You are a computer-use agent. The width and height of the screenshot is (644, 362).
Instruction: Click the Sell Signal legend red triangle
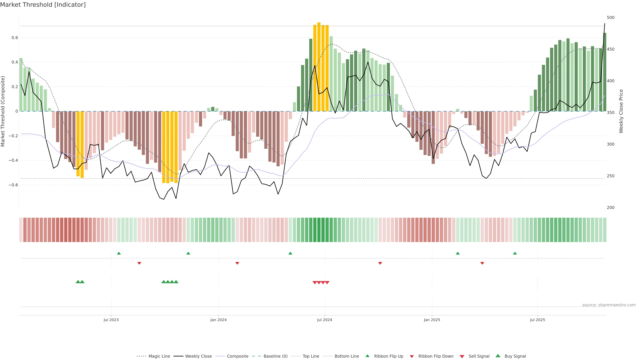(462, 356)
